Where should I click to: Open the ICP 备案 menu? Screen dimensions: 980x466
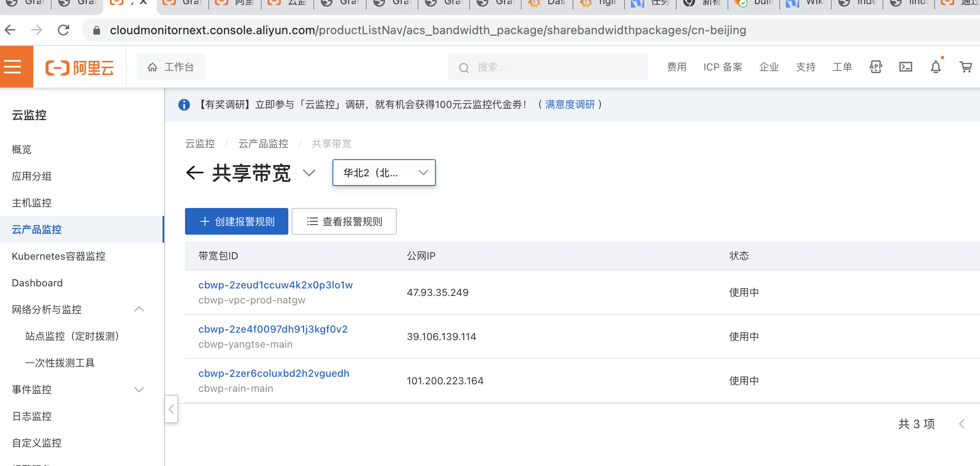coord(723,67)
